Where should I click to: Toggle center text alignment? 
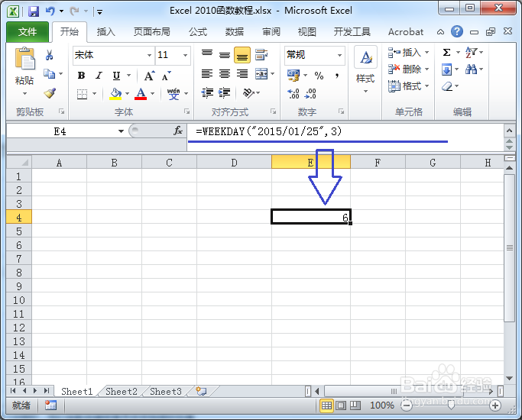(x=225, y=74)
